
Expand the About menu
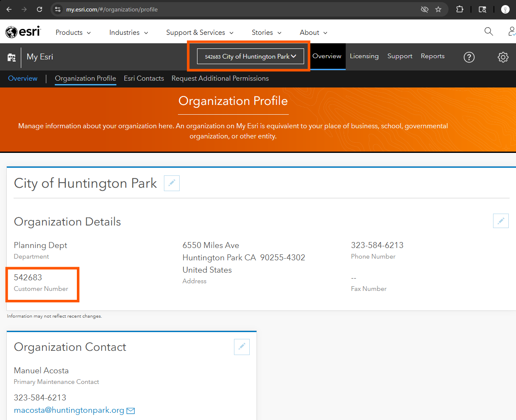click(x=313, y=32)
